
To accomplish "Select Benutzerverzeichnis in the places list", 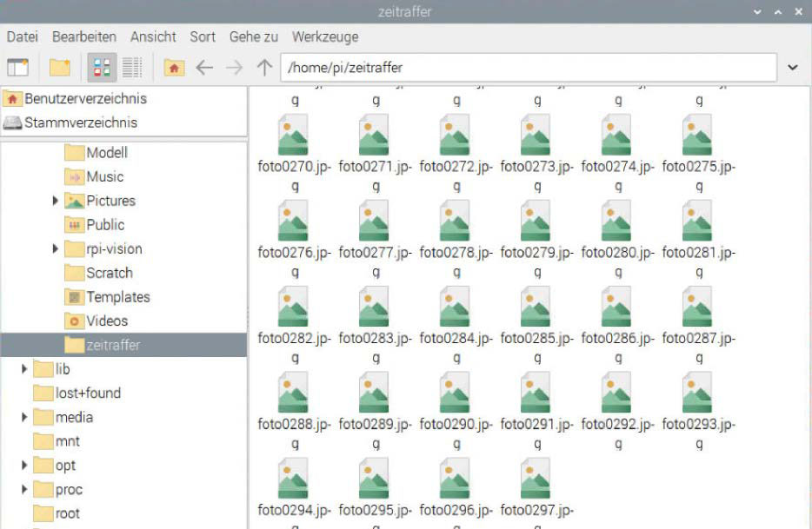I will [x=85, y=99].
